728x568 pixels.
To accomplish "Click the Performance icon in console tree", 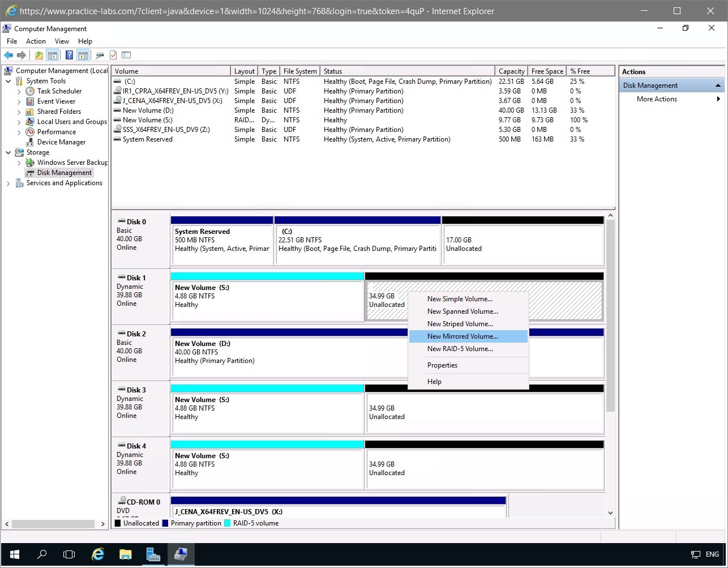I will click(30, 132).
